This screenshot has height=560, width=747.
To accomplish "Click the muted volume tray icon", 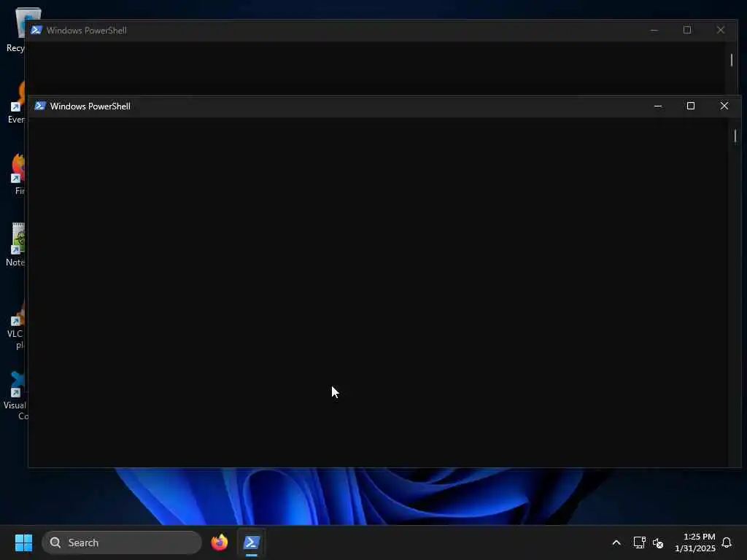I will (x=658, y=542).
